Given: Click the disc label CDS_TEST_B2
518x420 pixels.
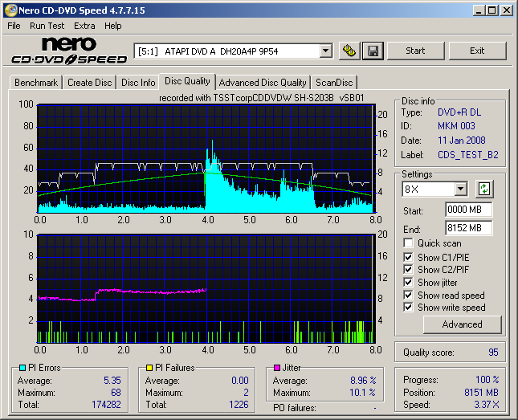Looking at the screenshot, I should [x=467, y=155].
